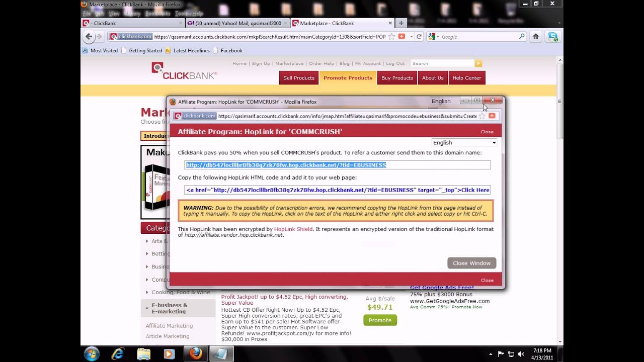Open the Sell Products tab
The image size is (644, 362).
pyautogui.click(x=298, y=78)
